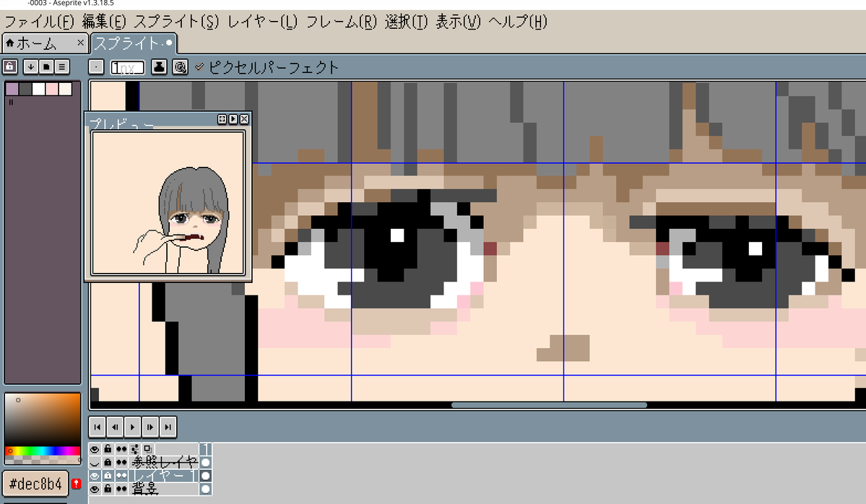Viewport: 866px width, 504px height.
Task: Open the foreground color #dec8b4 button
Action: (x=35, y=484)
